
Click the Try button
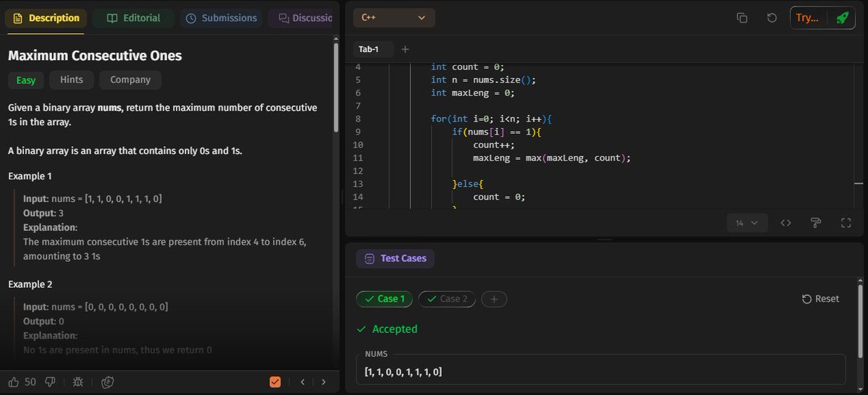click(x=807, y=18)
